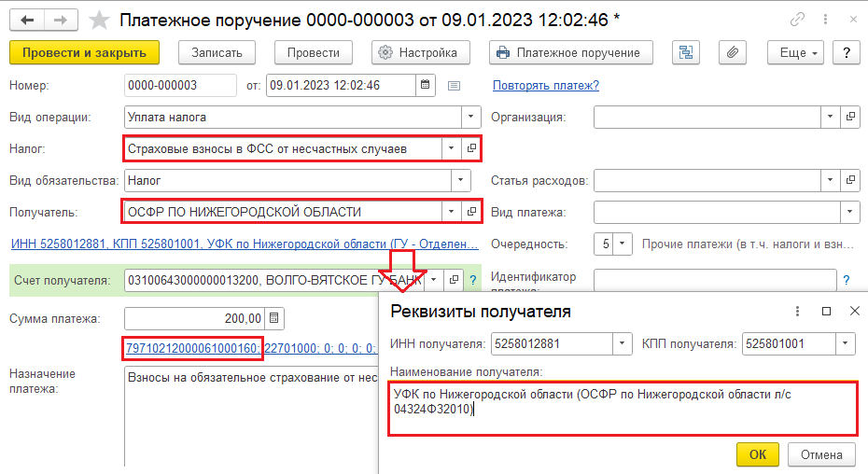The height and width of the screenshot is (474, 868).
Task: Copy link to document via chain icon
Action: [x=797, y=20]
